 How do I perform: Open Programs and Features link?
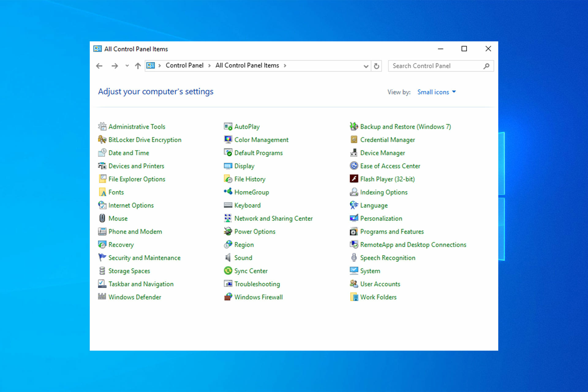click(392, 232)
